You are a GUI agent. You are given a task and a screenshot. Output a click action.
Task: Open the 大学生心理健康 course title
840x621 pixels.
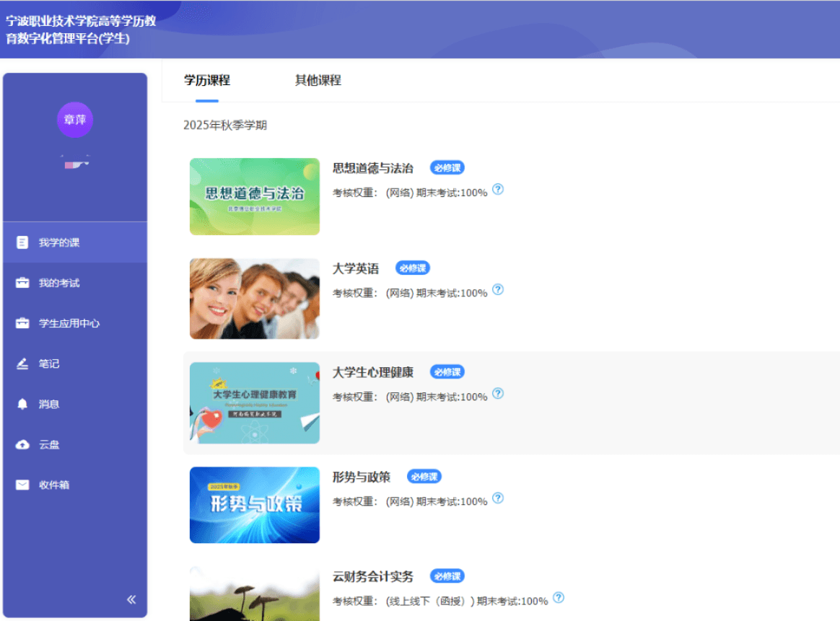coord(372,372)
